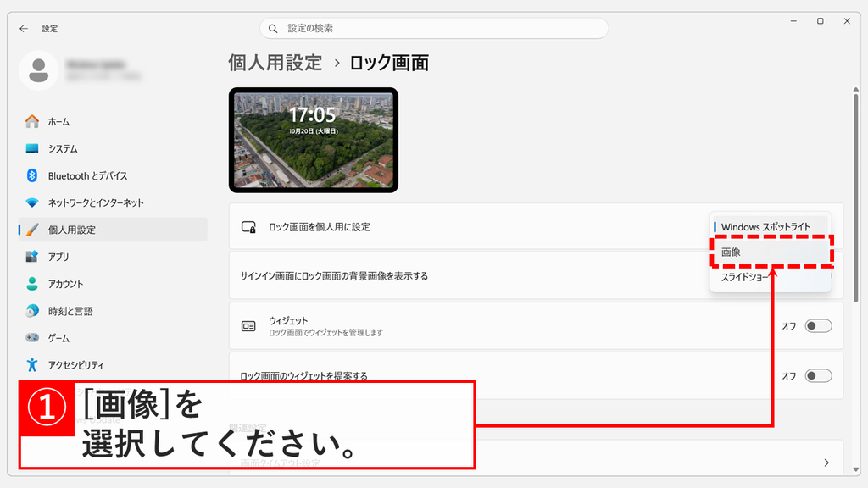
Task: Click the Accessibility figure icon
Action: point(32,364)
